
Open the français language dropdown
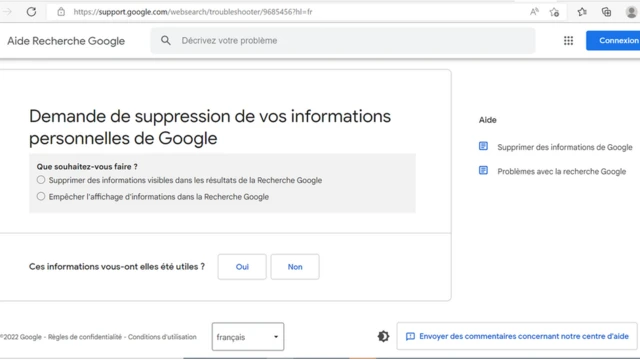pyautogui.click(x=248, y=337)
